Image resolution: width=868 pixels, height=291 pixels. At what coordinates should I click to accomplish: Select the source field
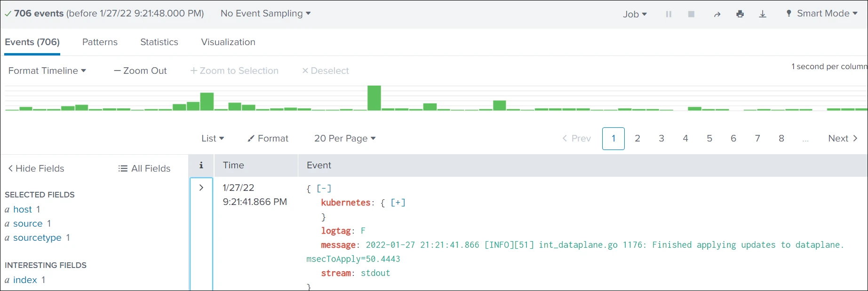[28, 223]
